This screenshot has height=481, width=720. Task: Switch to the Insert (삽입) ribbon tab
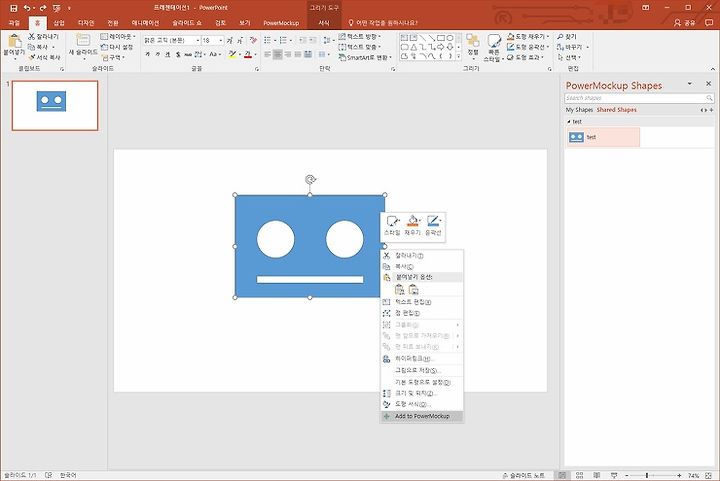tap(59, 22)
